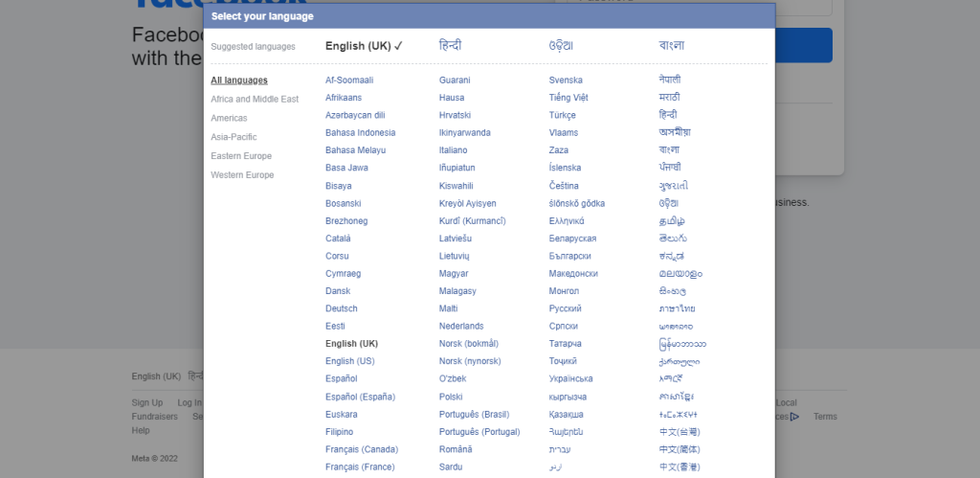Select Corsu language
The width and height of the screenshot is (980, 478).
[338, 256]
